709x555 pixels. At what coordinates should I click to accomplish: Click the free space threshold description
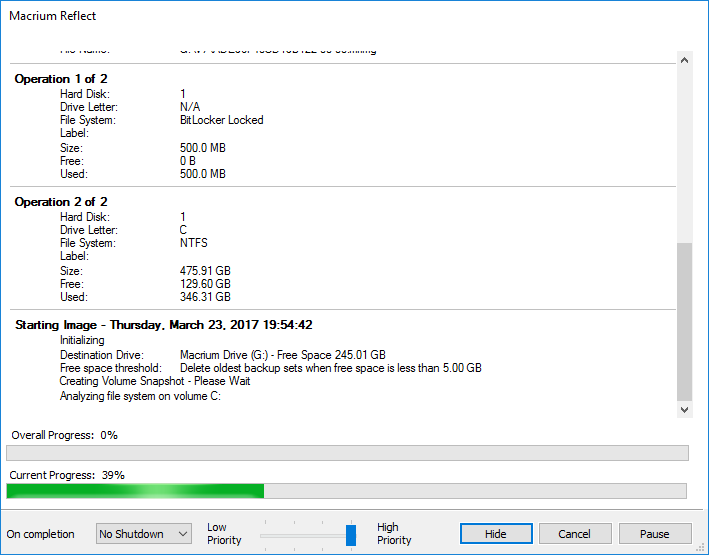point(331,368)
